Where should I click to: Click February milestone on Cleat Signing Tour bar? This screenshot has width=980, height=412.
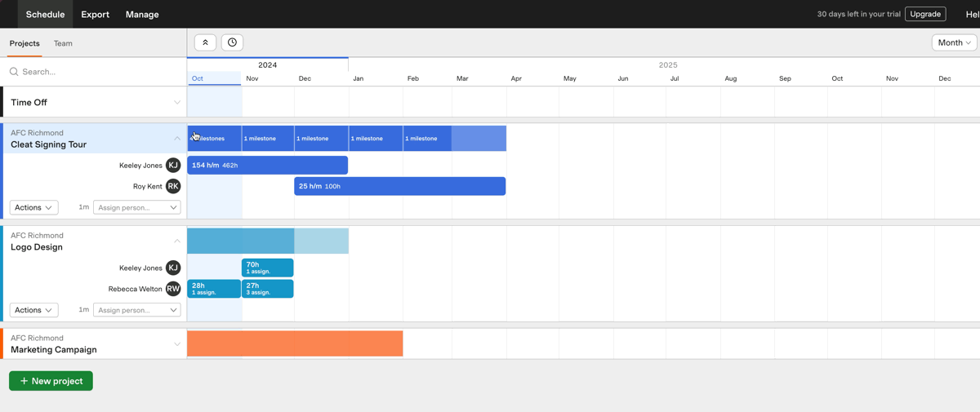[x=427, y=139]
